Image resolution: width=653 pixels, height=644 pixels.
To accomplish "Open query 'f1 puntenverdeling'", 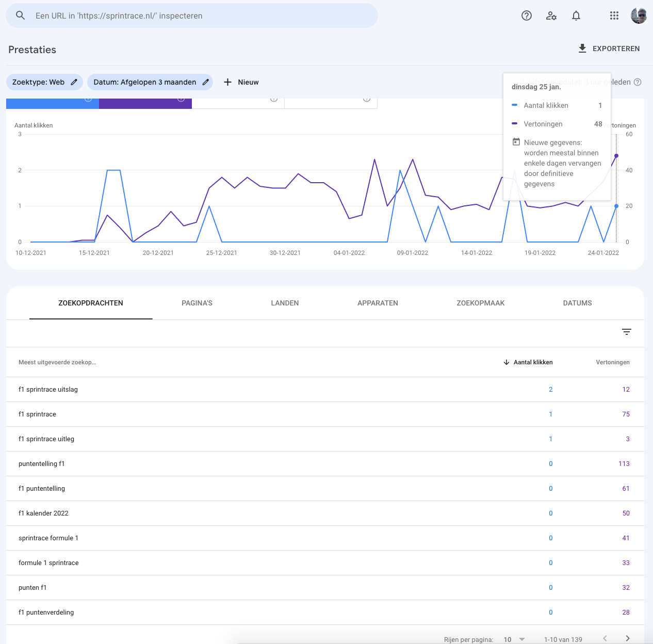I will [325, 613].
